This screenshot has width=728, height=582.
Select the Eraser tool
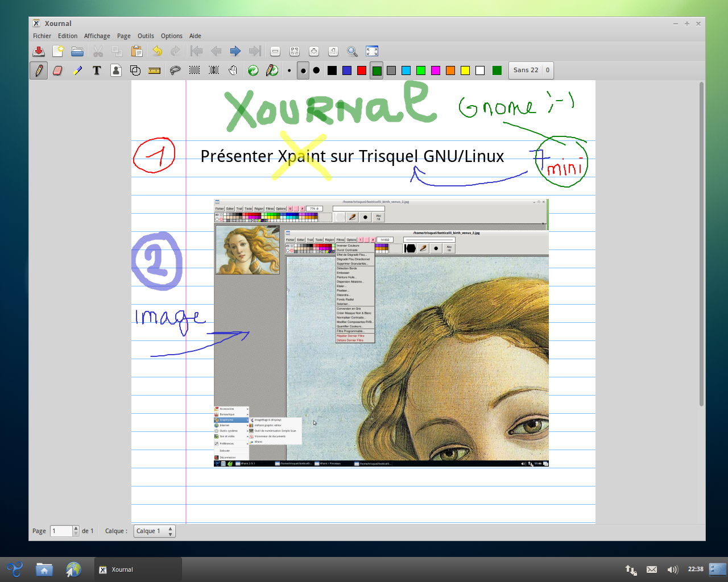pos(58,70)
